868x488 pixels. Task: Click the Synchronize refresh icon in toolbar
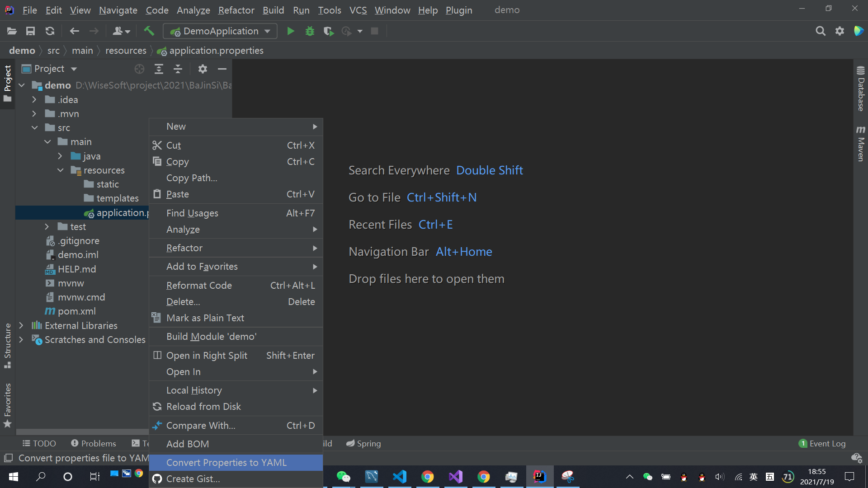50,31
